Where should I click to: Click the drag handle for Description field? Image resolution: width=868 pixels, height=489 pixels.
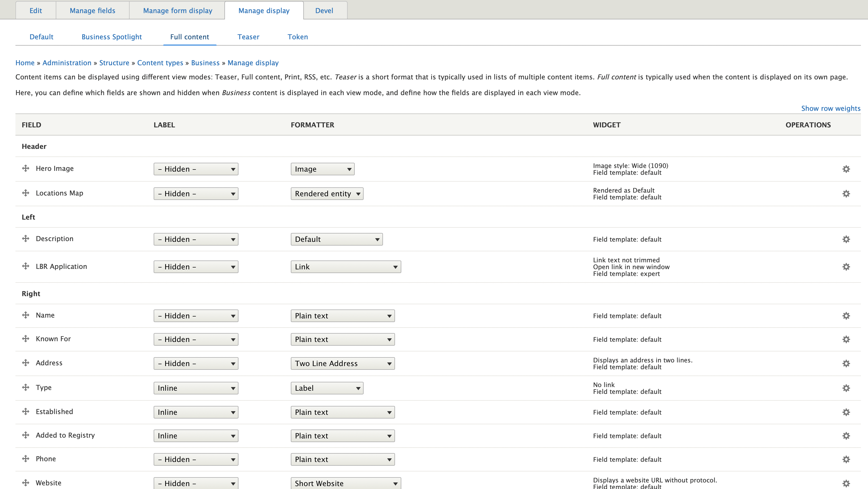(26, 239)
